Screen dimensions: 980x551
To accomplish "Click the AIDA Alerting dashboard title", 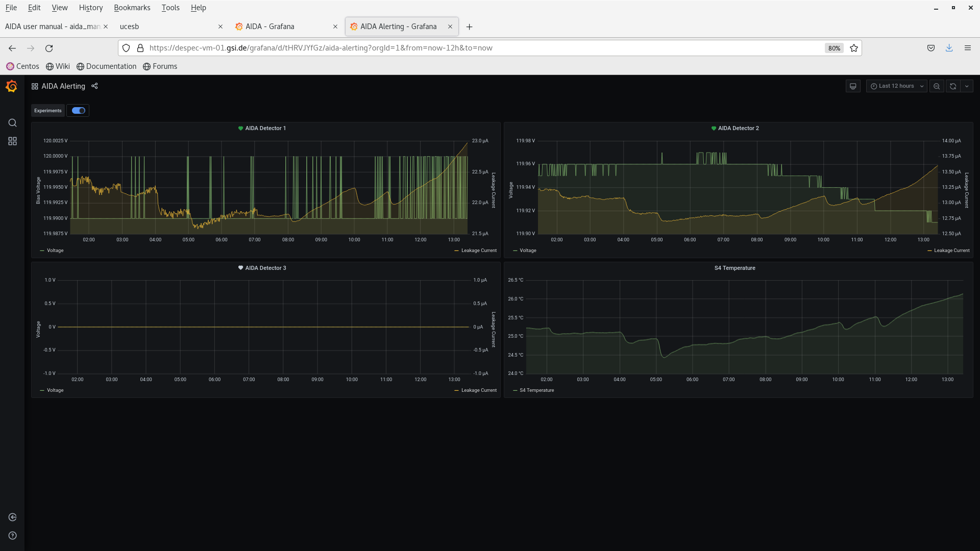I will click(x=63, y=86).
